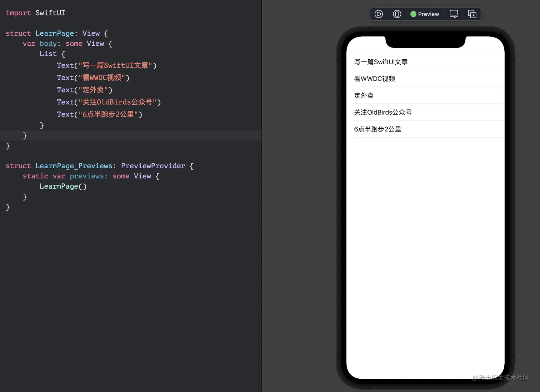This screenshot has width=540, height=392.
Task: Click the struct LearnPage_Previews declaration line
Action: 100,166
